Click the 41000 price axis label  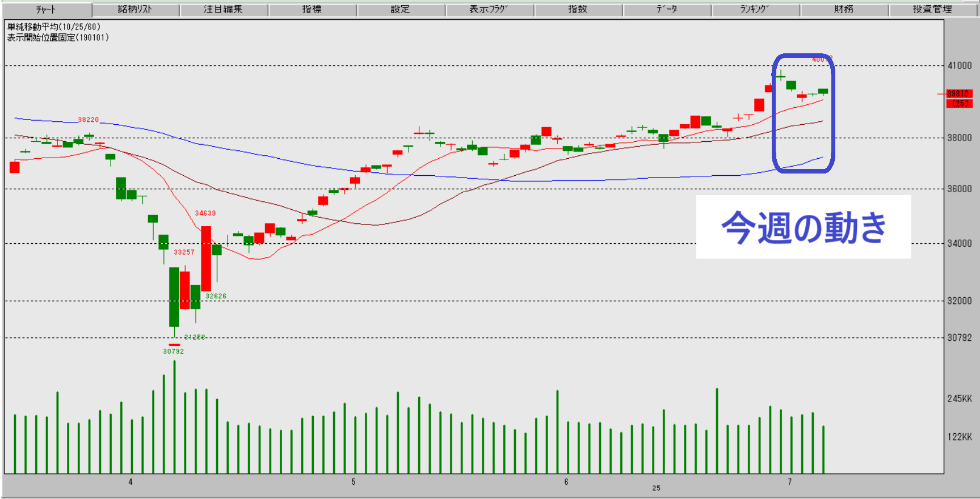[960, 66]
